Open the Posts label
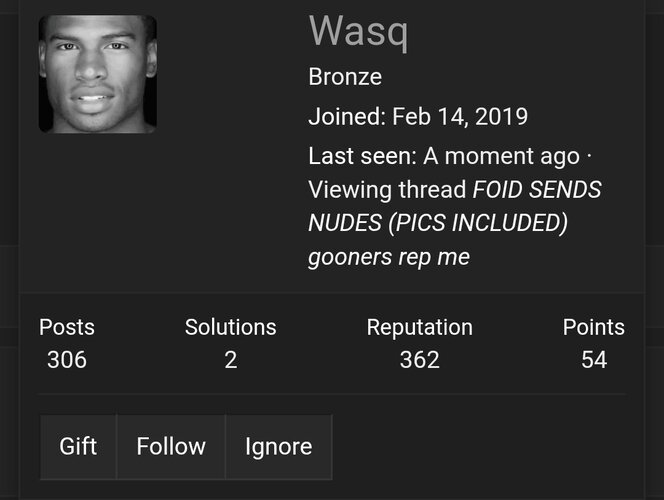 click(67, 327)
